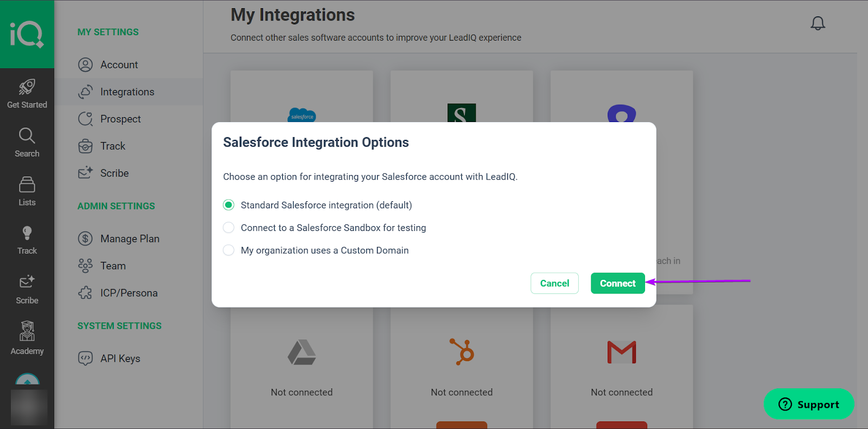Click ADMIN SETTINGS section header

pyautogui.click(x=116, y=206)
